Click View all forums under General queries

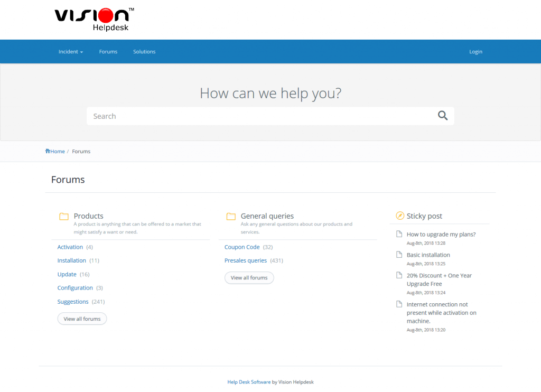click(249, 278)
